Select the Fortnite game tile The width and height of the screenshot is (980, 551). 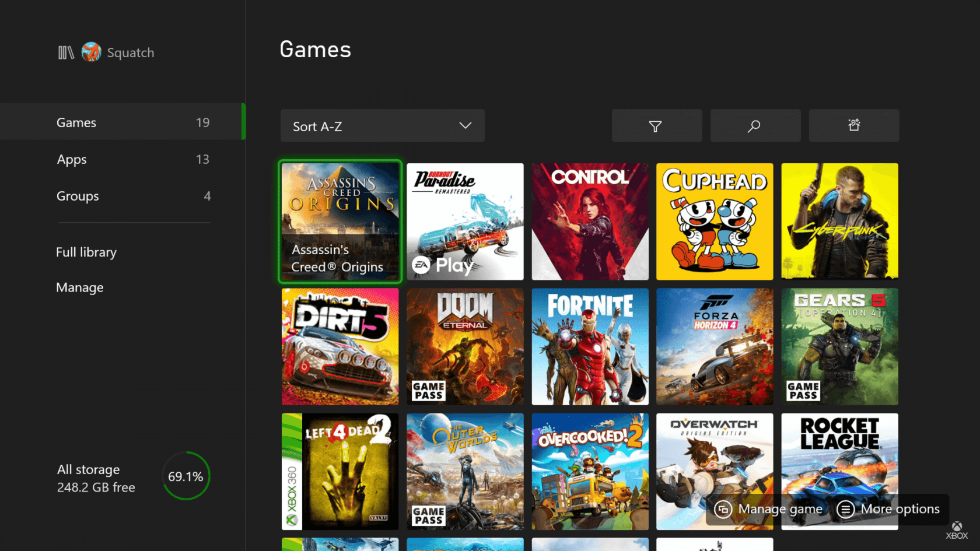click(590, 346)
